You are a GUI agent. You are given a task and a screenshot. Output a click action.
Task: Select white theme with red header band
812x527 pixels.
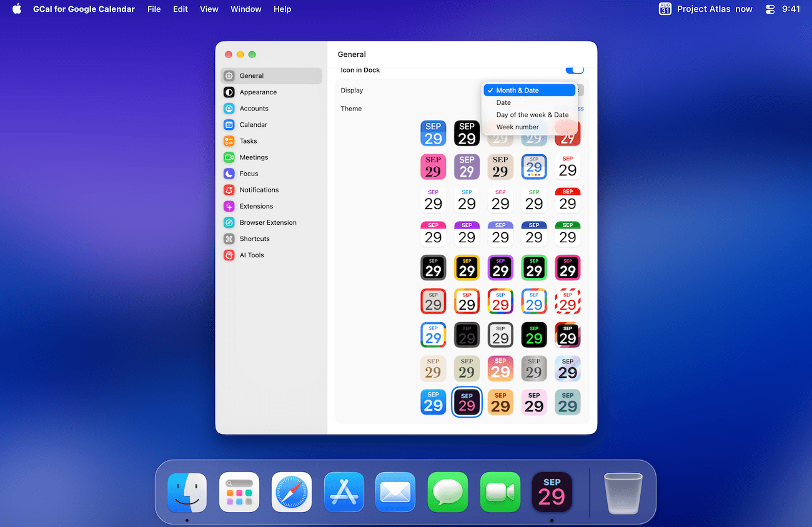click(568, 200)
